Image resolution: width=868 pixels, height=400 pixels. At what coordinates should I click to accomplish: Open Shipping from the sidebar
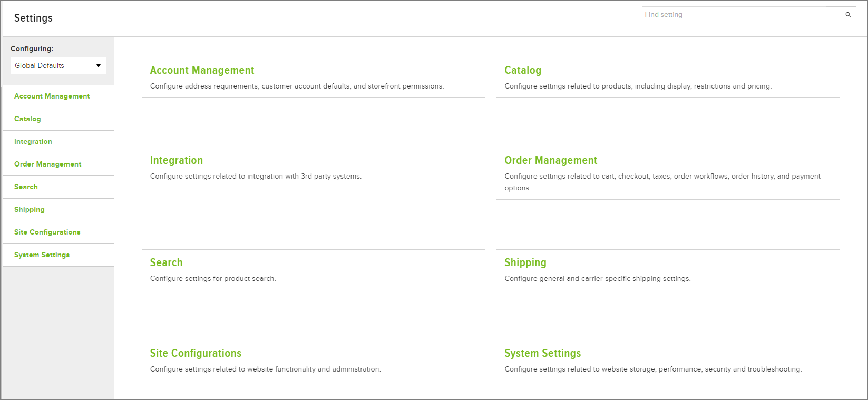(30, 210)
